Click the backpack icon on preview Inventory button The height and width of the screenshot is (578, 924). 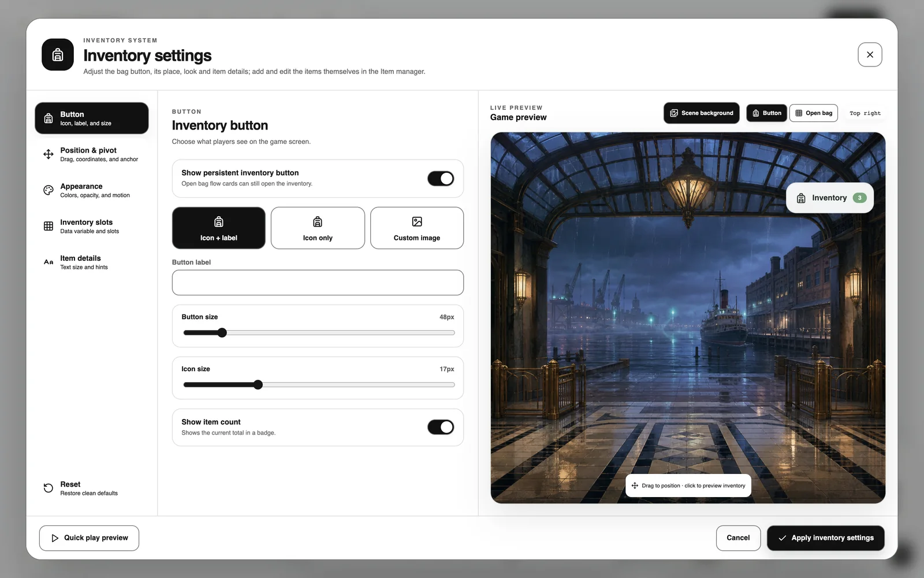point(801,198)
